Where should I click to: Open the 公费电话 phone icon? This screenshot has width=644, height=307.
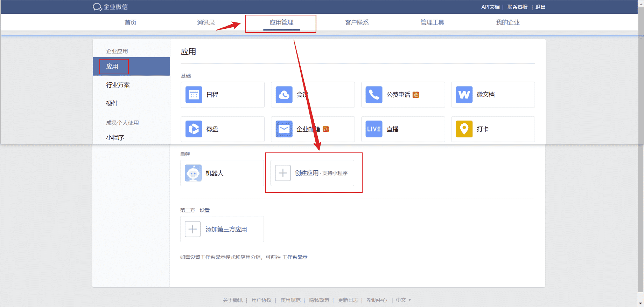tap(374, 95)
